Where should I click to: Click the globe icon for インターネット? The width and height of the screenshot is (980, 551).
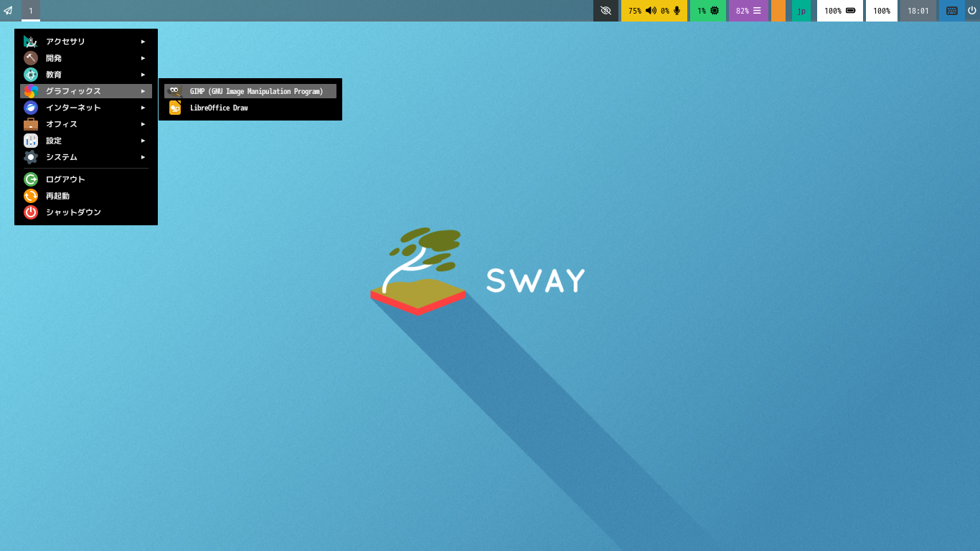click(31, 108)
